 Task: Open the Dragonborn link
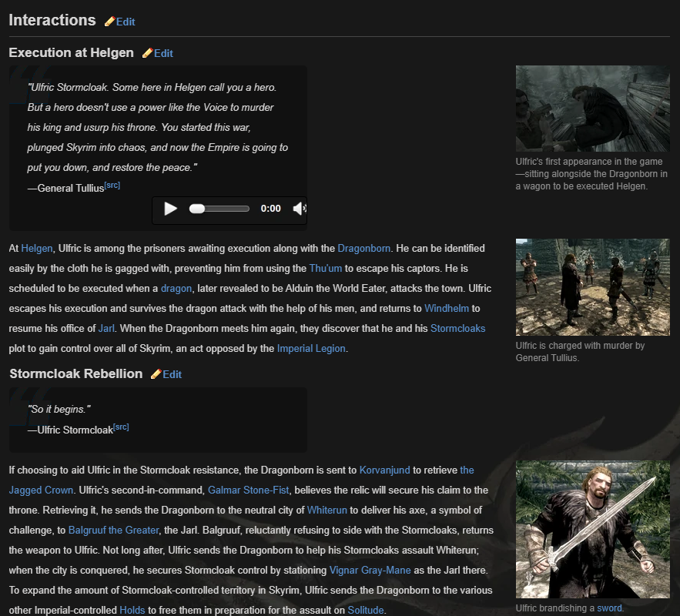363,249
